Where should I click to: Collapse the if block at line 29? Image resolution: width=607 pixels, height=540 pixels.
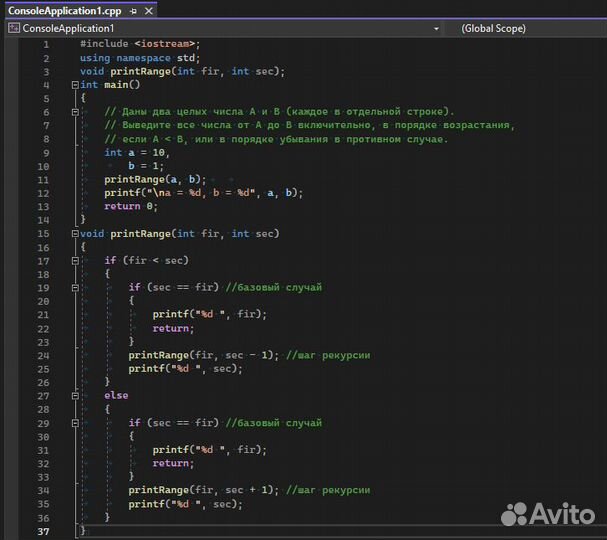75,423
